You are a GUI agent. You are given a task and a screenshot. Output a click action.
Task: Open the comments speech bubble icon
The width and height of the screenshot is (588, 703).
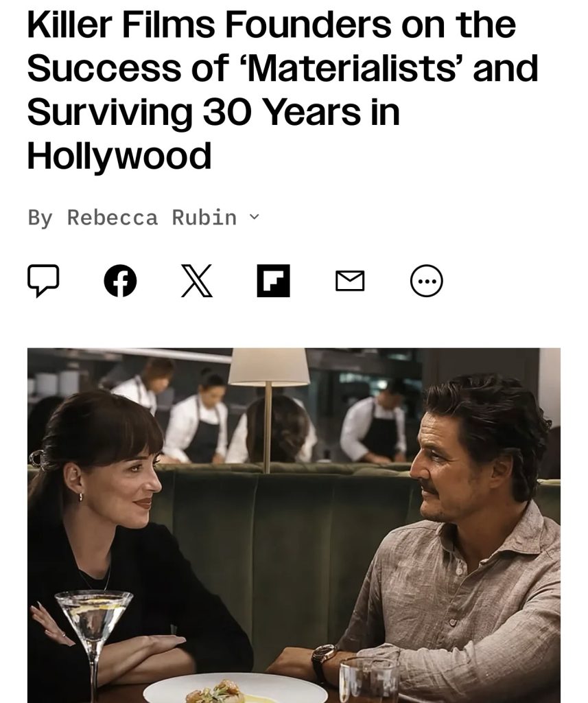43,281
